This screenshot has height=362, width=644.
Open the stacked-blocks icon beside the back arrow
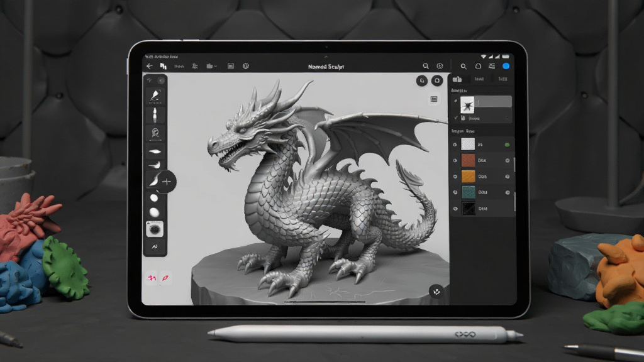[163, 66]
